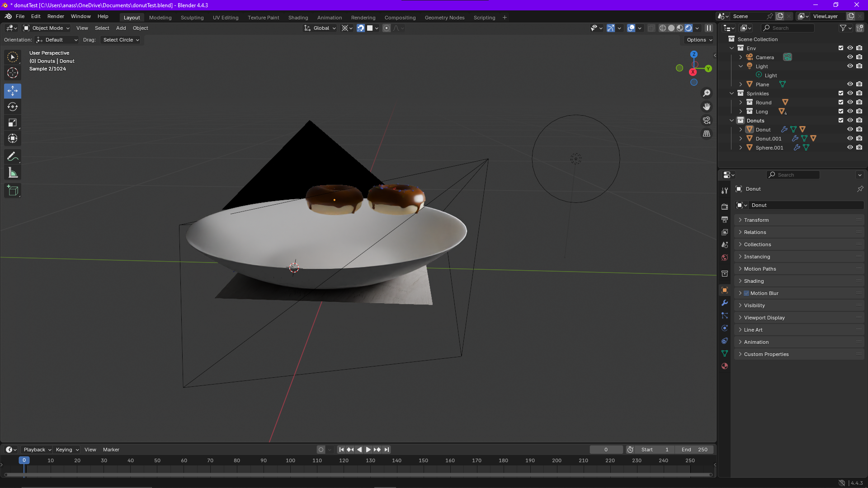
Task: Click the End frame 250 field
Action: pos(694,450)
